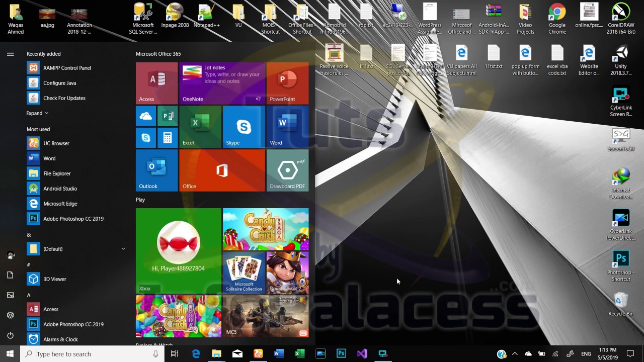Select Notepad++ desktop shortcut
The width and height of the screenshot is (644, 362).
tap(207, 16)
